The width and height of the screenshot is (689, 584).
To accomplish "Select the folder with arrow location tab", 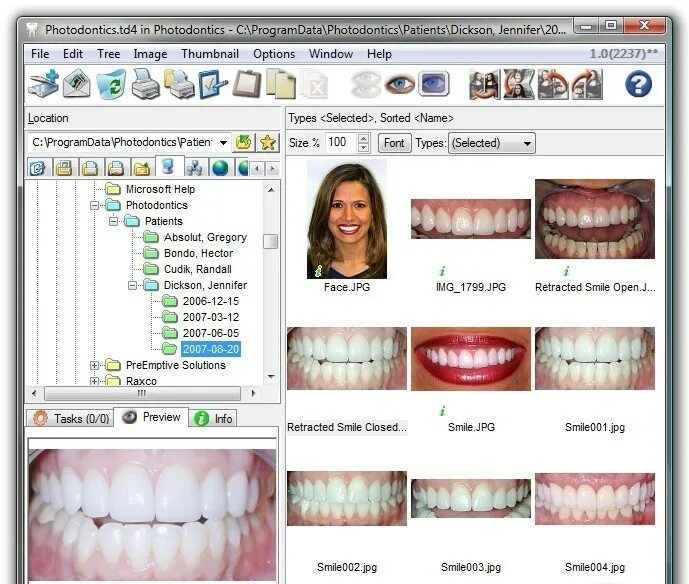I will [142, 167].
